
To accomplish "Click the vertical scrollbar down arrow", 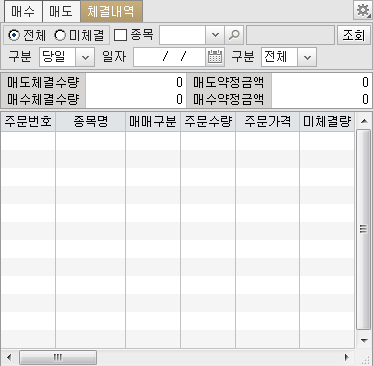I will click(x=364, y=340).
